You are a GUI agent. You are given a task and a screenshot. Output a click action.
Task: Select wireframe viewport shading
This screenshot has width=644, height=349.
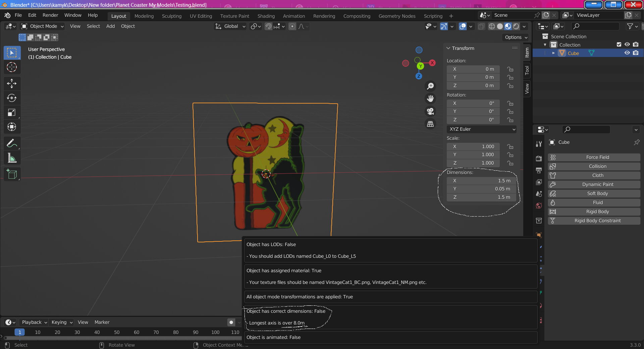(x=492, y=26)
